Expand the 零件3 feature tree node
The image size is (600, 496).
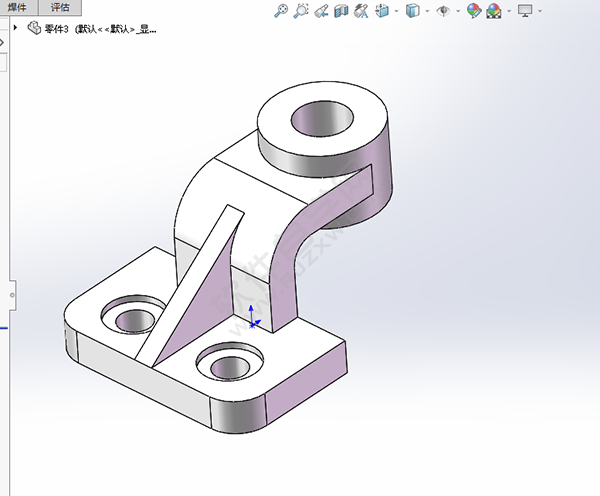[x=15, y=28]
